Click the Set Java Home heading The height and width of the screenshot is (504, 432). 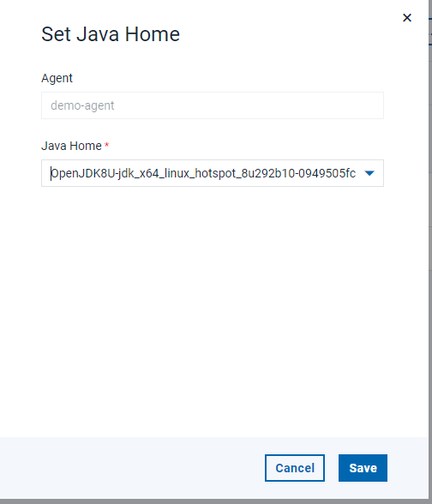coord(111,34)
